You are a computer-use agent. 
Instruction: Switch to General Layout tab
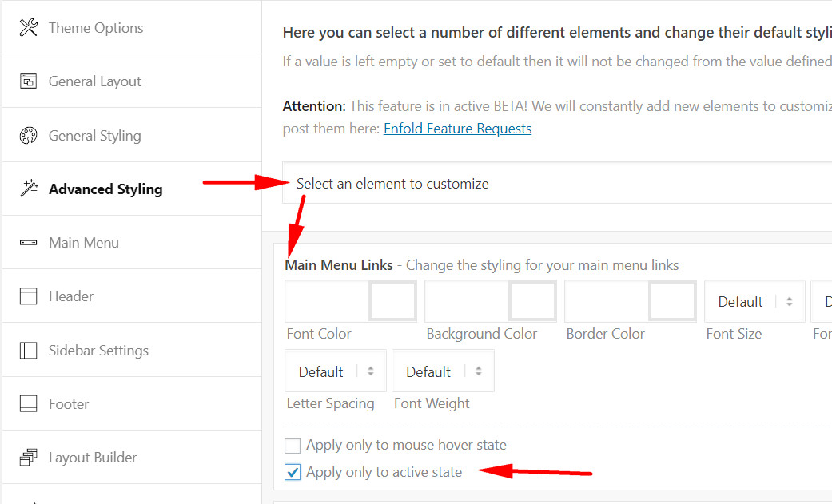[x=132, y=81]
